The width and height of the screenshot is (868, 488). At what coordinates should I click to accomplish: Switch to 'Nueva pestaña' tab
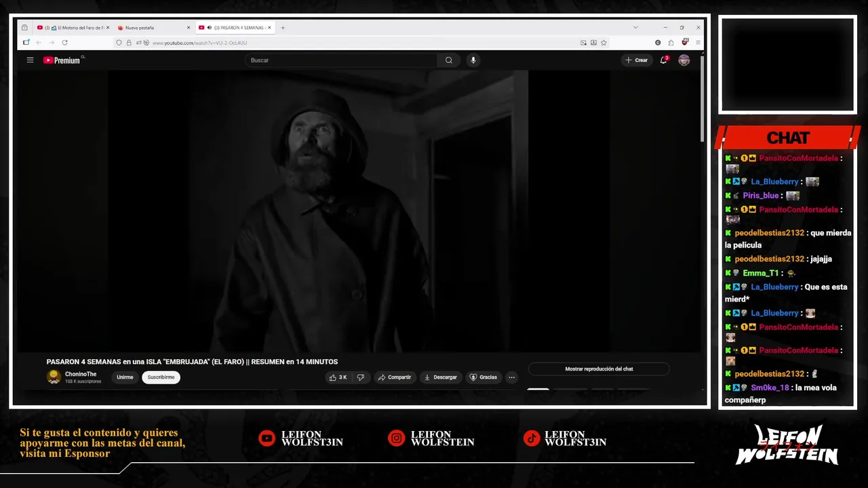point(153,28)
